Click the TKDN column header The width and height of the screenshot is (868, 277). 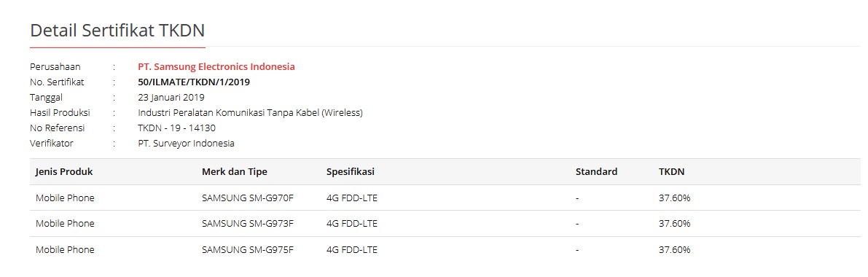(x=671, y=172)
